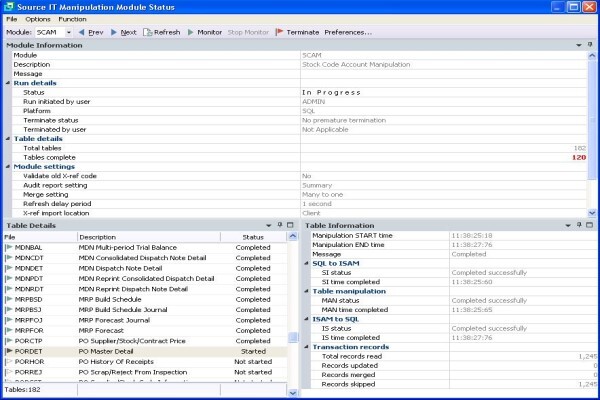Click the Next arrow icon in toolbar
The width and height of the screenshot is (600, 400).
tap(114, 33)
